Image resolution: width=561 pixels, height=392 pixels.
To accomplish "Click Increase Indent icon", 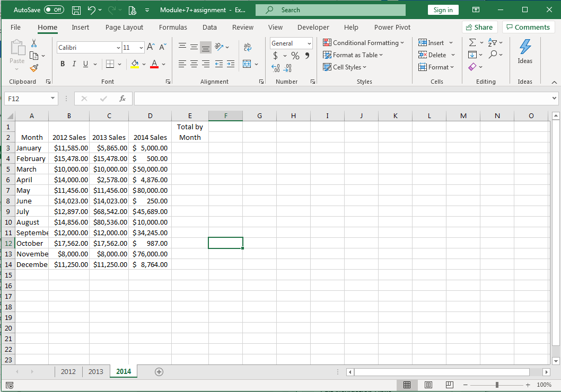I will (231, 64).
